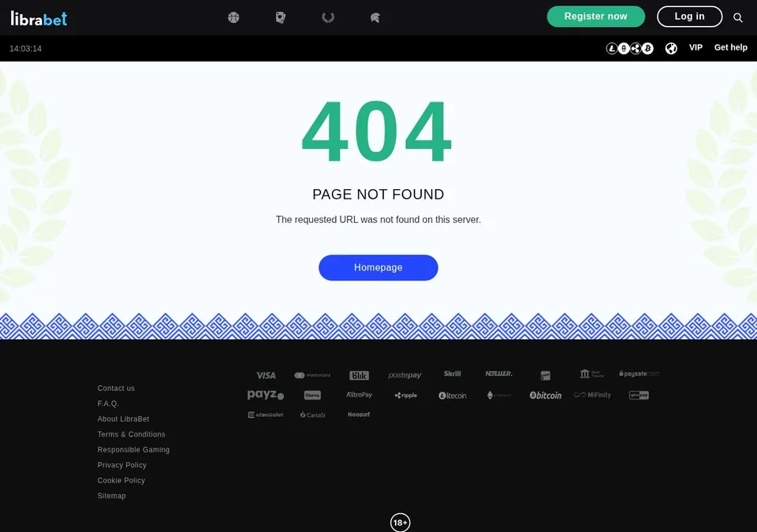
Task: Go back via the Homepage button
Action: 378,267
